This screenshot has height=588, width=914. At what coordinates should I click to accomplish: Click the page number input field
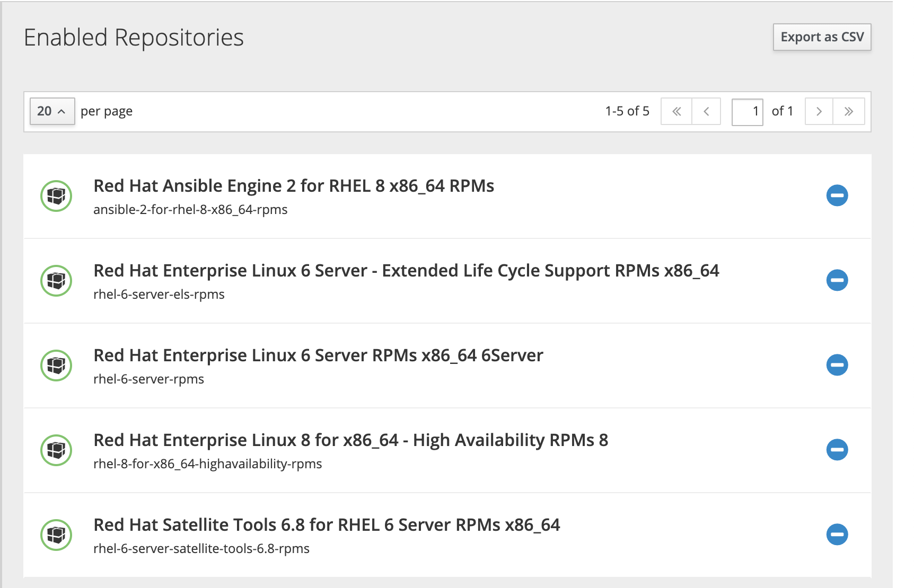[x=747, y=111]
